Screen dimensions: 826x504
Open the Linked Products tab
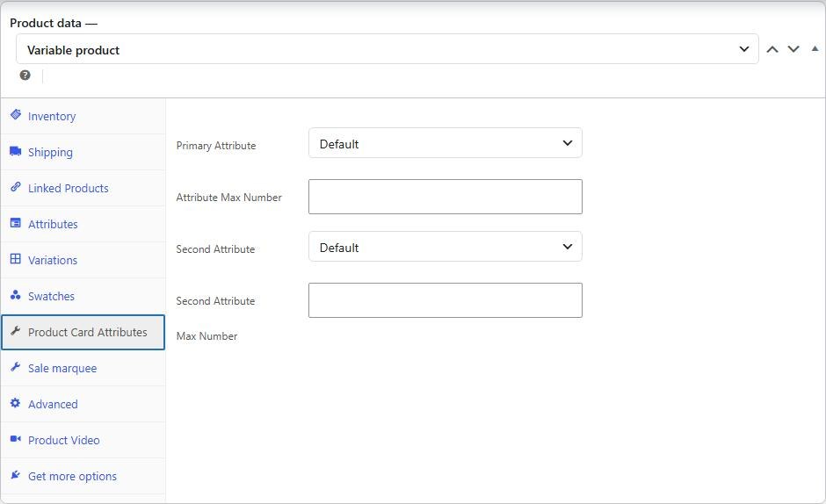tap(83, 188)
